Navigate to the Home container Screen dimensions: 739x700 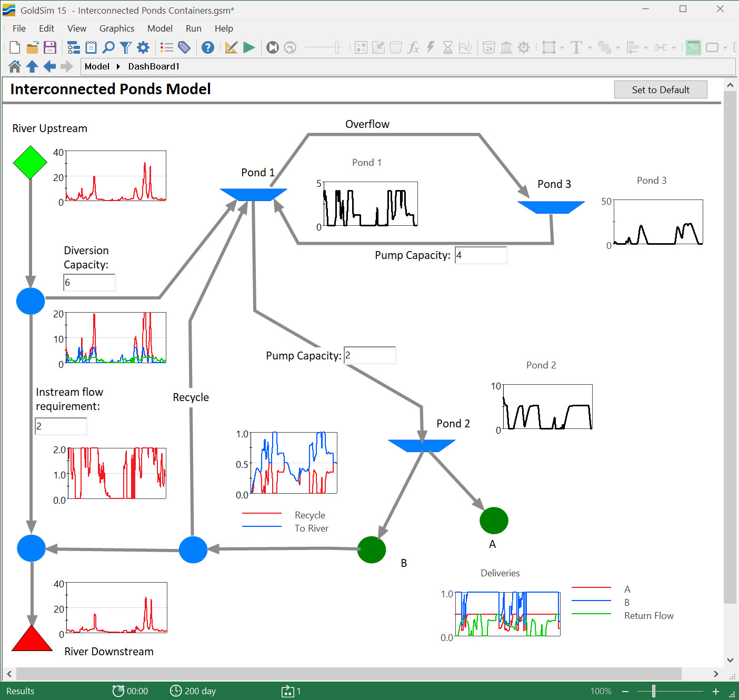(x=14, y=66)
